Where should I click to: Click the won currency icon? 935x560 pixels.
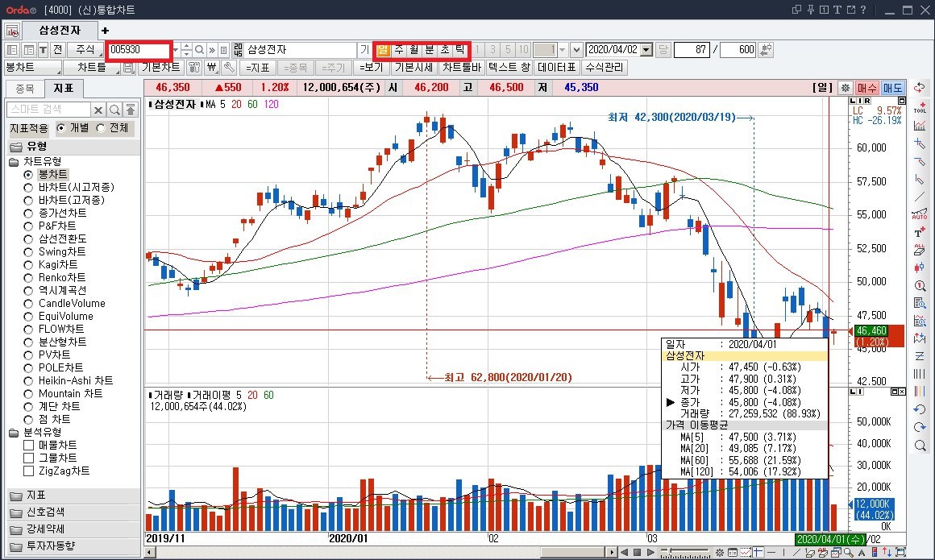[x=212, y=68]
